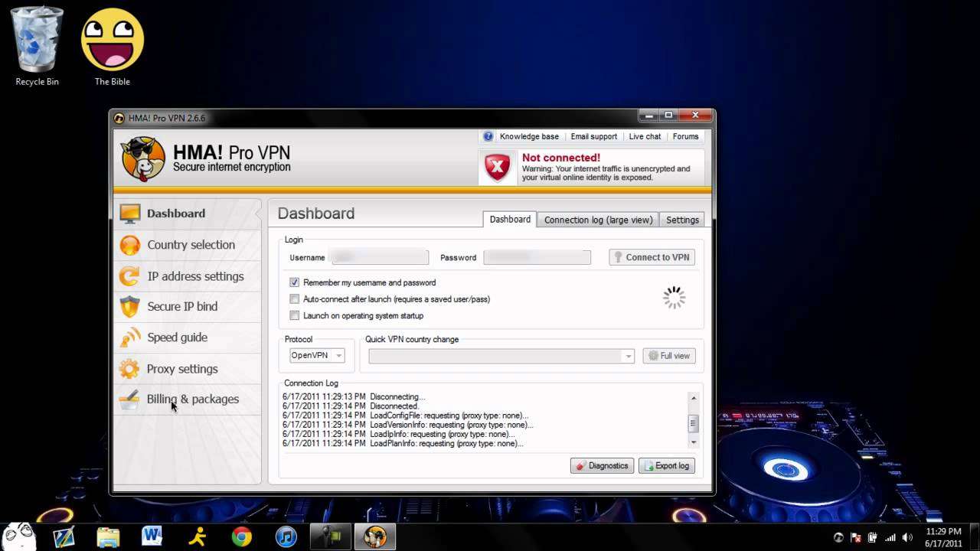Open Live chat support
The image size is (980, 551).
coord(645,136)
